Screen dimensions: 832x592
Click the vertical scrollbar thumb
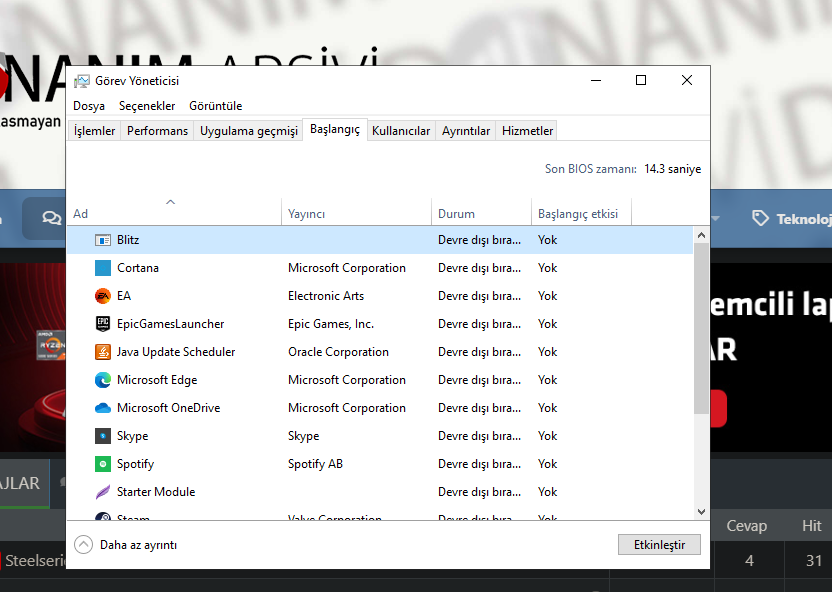(x=701, y=328)
